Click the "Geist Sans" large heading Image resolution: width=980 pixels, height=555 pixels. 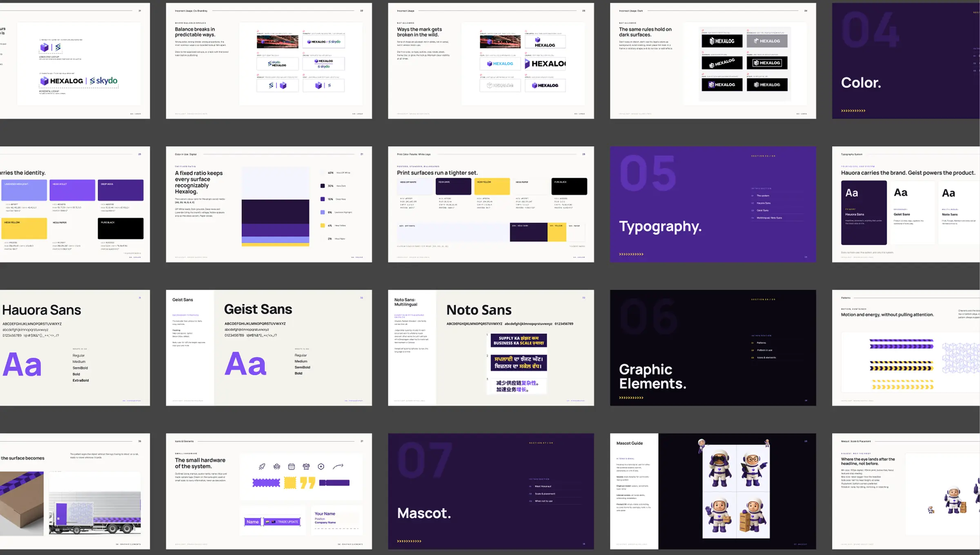coord(258,309)
